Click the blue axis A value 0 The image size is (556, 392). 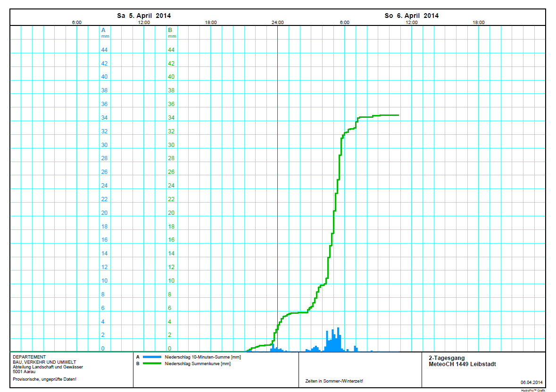coord(103,349)
